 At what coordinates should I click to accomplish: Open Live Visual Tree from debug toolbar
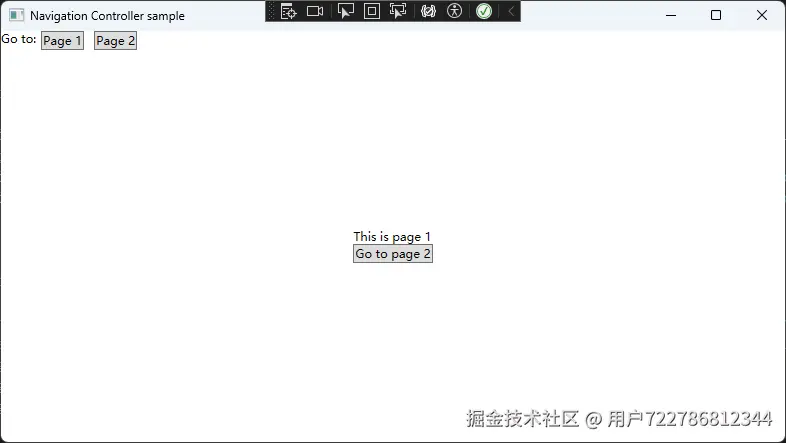pyautogui.click(x=288, y=11)
